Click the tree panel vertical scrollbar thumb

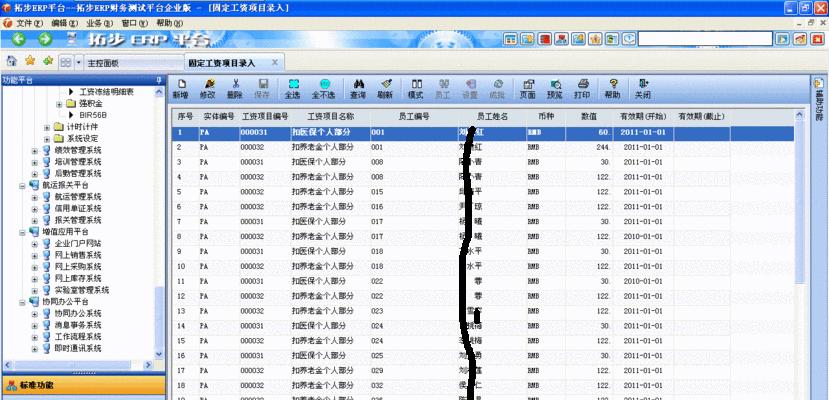click(159, 320)
